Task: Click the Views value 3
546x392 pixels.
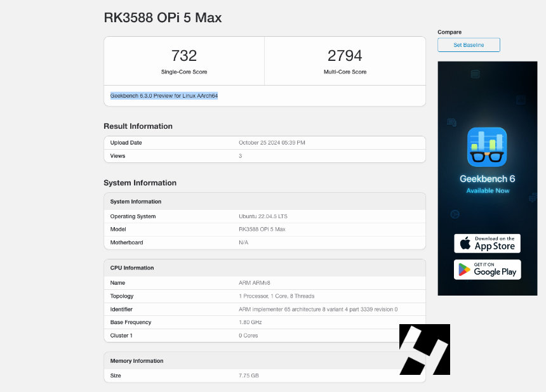Action: (240, 156)
